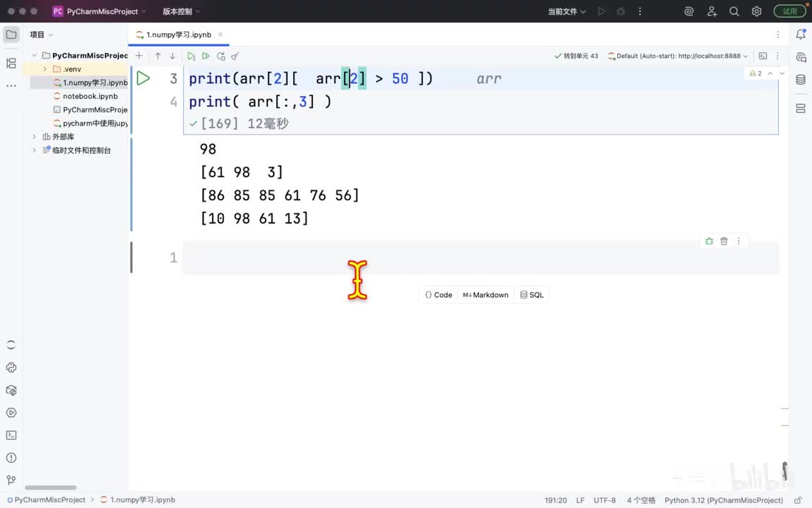
Task: Open Code With Me user icon
Action: [x=712, y=11]
